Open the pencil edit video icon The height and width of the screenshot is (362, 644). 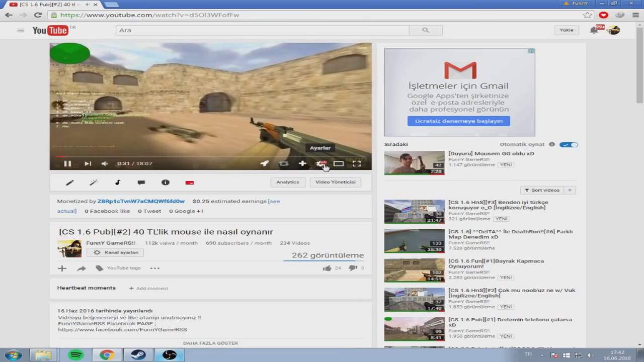pyautogui.click(x=70, y=183)
